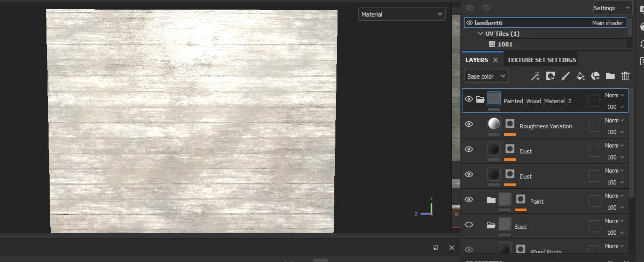644x262 pixels.
Task: Select the Paint folder name
Action: click(x=537, y=202)
